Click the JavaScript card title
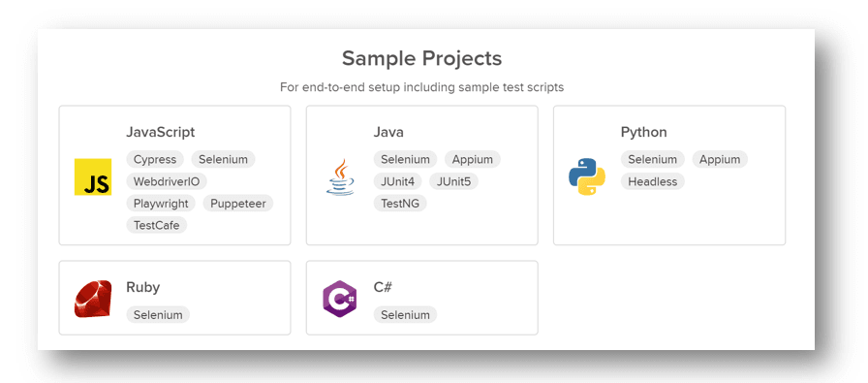Screen dimensions: 868x383 click(161, 133)
